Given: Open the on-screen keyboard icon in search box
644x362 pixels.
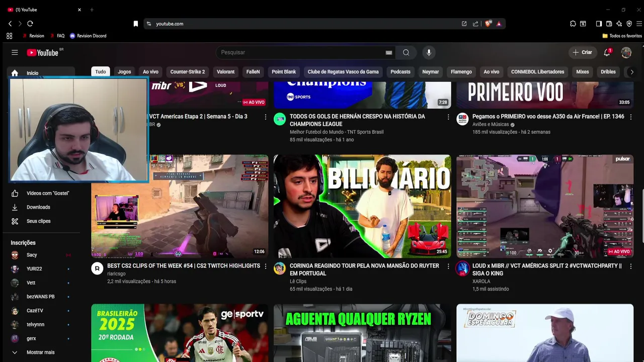Looking at the screenshot, I should point(389,52).
